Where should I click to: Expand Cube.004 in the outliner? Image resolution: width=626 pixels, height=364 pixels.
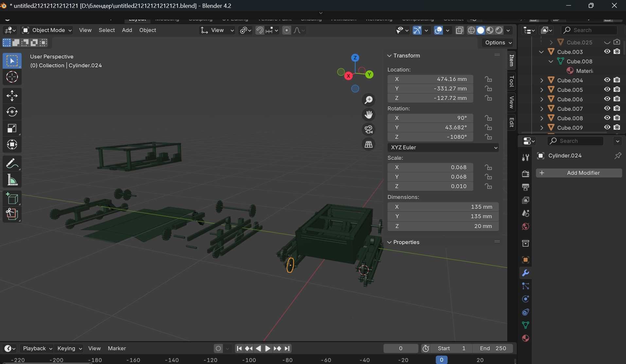pos(542,80)
